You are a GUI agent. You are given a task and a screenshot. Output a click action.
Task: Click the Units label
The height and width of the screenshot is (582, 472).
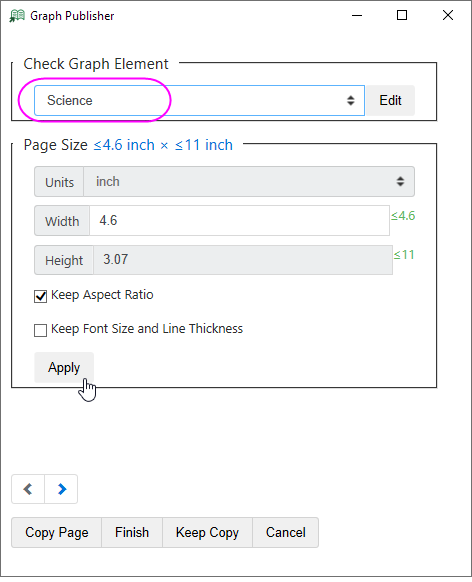(x=59, y=182)
